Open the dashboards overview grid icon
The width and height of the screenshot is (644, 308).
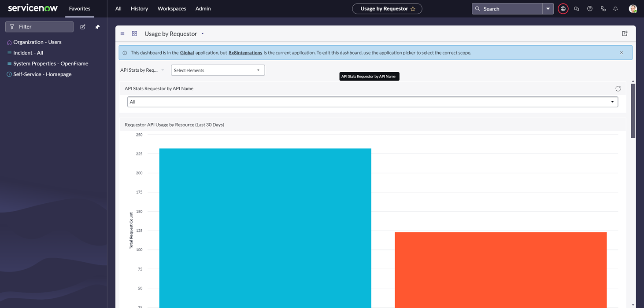tap(134, 33)
